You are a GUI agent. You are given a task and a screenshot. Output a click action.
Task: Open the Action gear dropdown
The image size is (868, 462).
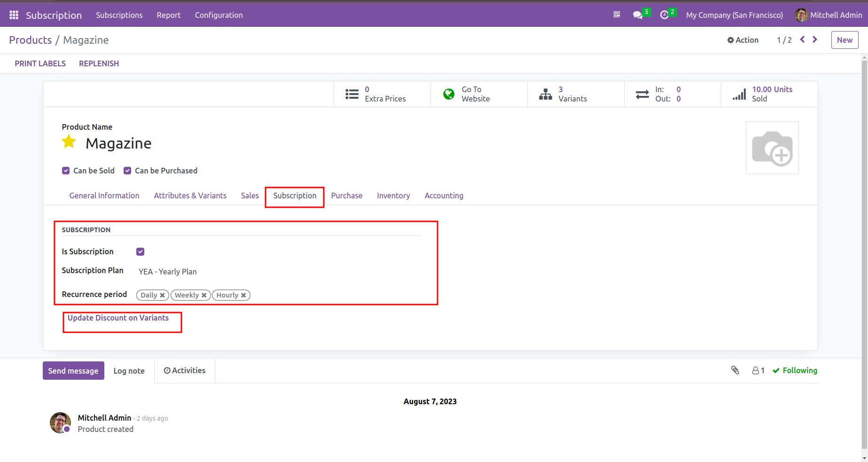pos(743,40)
